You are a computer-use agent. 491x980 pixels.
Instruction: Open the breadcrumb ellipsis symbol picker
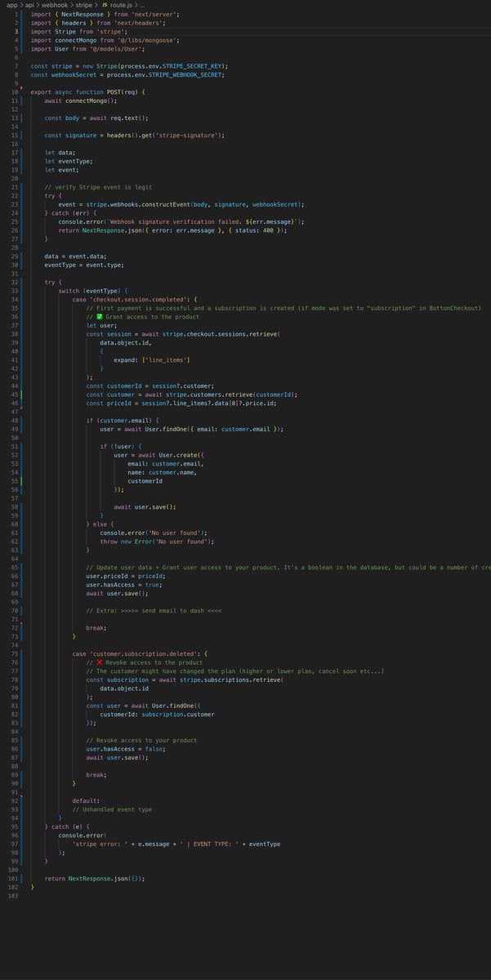click(144, 5)
